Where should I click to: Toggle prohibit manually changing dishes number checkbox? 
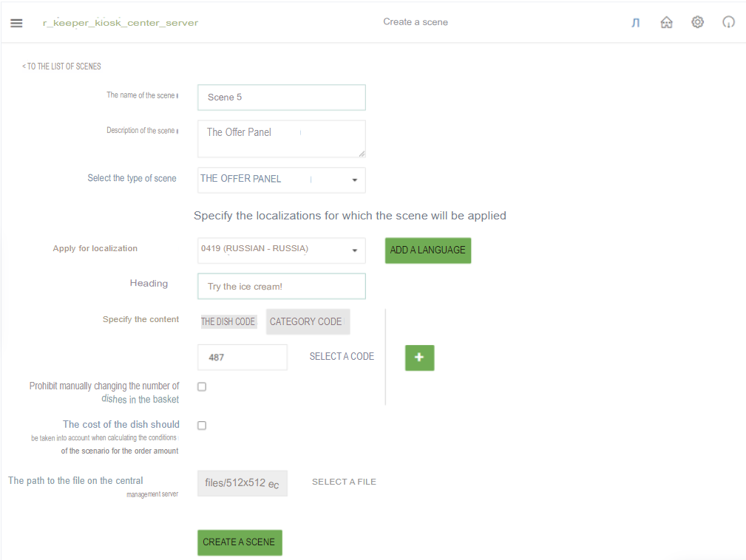coord(202,386)
